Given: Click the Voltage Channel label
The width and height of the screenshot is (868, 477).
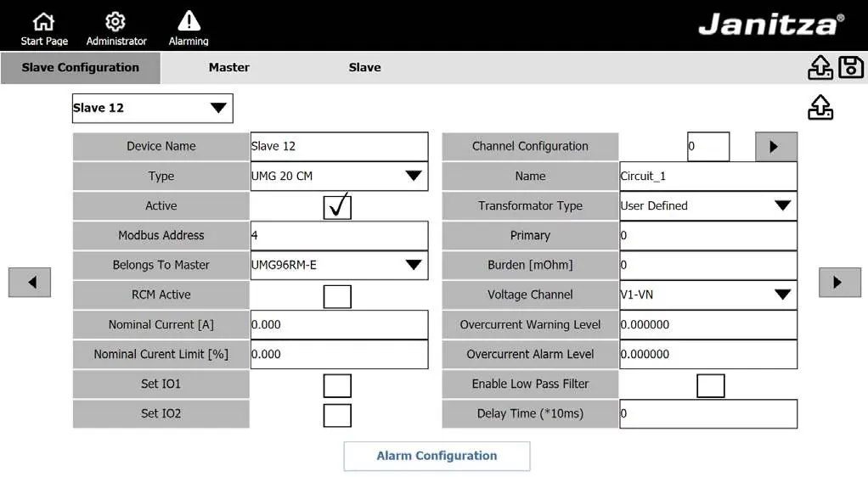Looking at the screenshot, I should pyautogui.click(x=530, y=295).
